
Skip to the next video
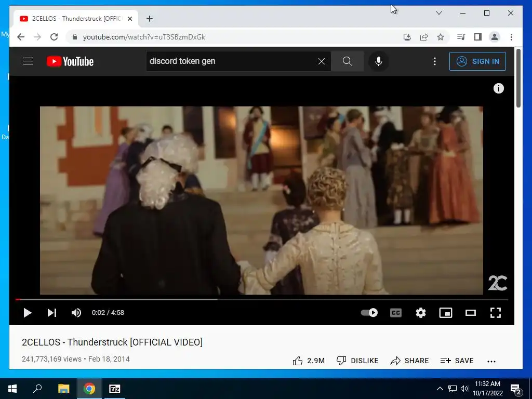click(x=52, y=312)
